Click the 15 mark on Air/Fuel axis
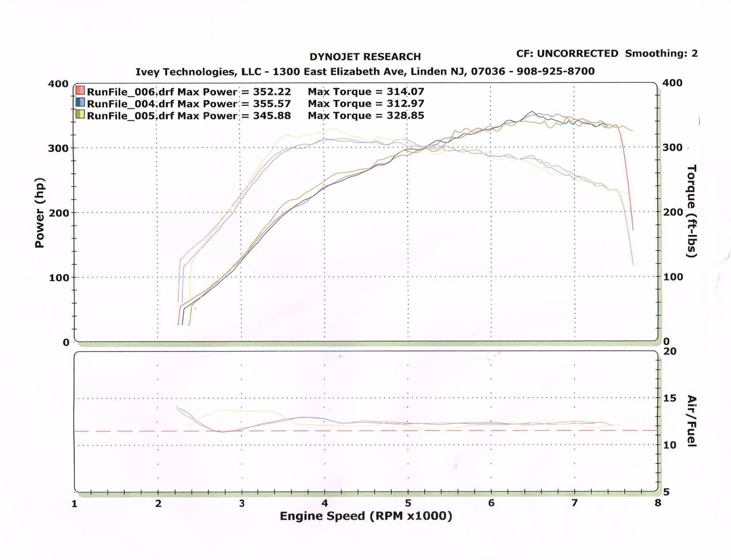This screenshot has width=731, height=560. (x=670, y=398)
